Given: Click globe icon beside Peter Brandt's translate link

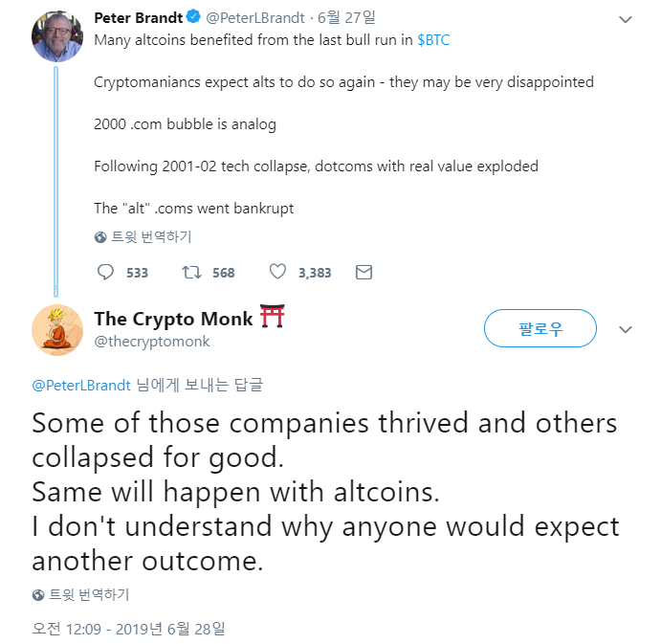Looking at the screenshot, I should [100, 237].
